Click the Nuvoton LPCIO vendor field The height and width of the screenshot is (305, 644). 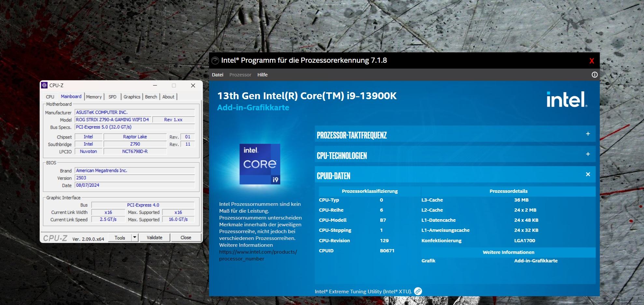tap(89, 152)
